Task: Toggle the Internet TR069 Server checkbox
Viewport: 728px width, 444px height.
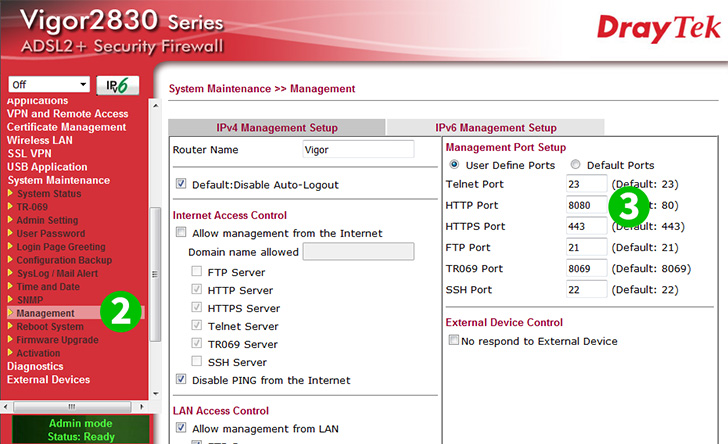Action: (x=197, y=343)
